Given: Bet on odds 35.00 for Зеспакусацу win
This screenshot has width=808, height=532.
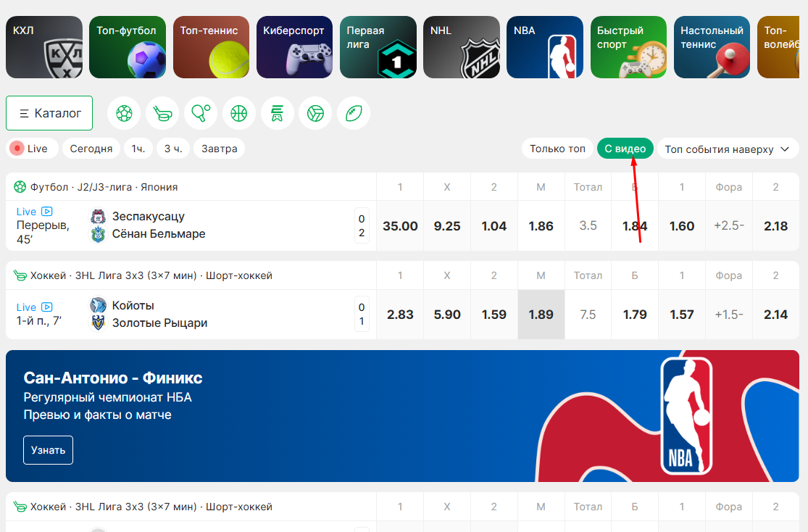Looking at the screenshot, I should pyautogui.click(x=400, y=226).
